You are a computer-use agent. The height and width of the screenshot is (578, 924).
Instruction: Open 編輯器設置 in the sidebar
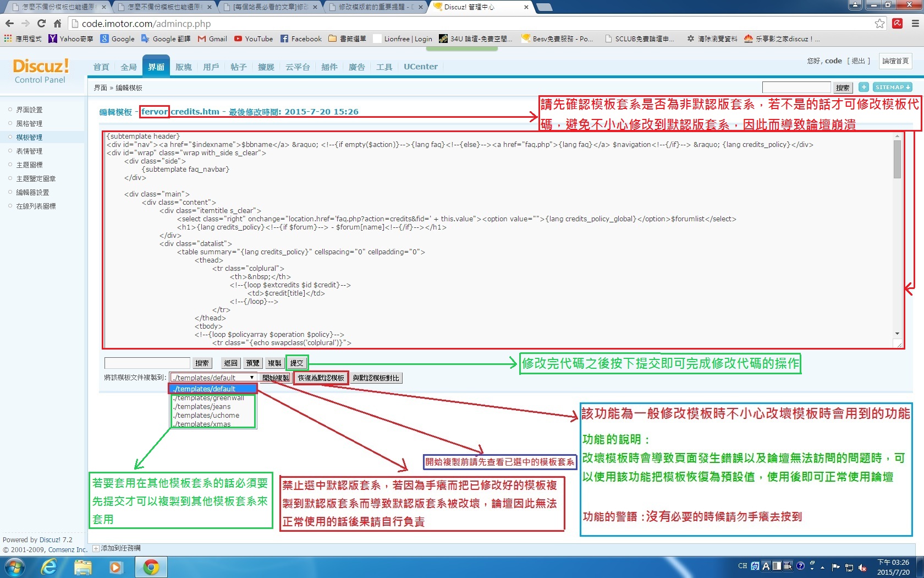point(32,193)
